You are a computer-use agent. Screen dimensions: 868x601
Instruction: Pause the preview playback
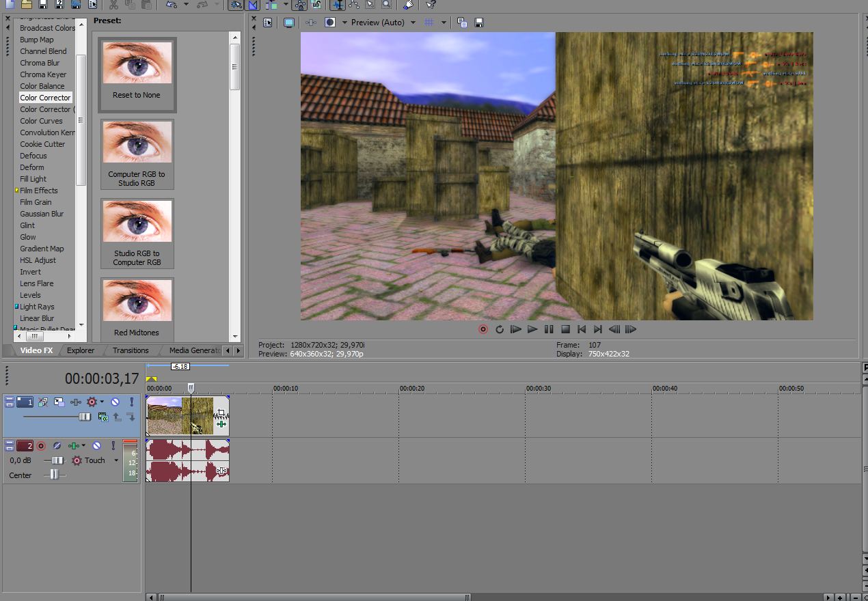(x=549, y=329)
